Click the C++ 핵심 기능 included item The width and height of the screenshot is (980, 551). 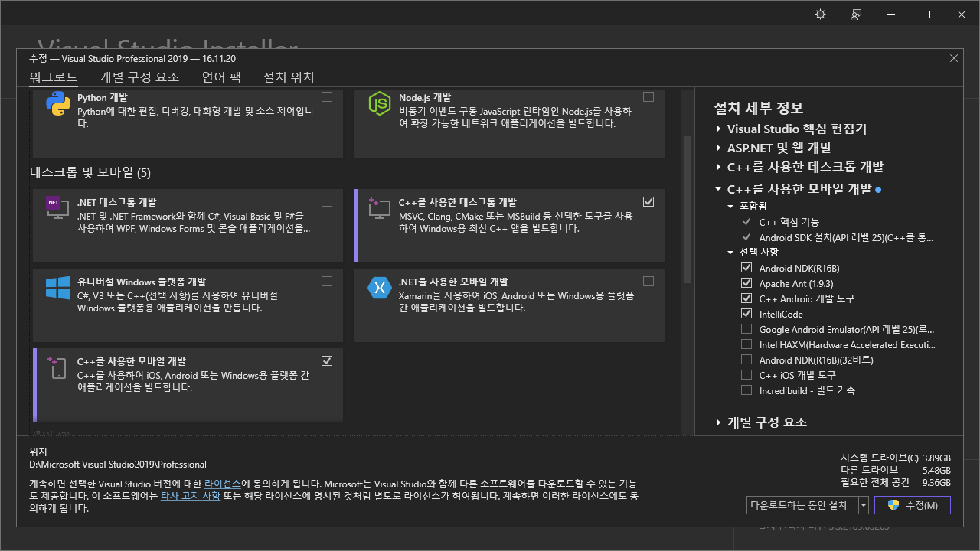click(789, 223)
